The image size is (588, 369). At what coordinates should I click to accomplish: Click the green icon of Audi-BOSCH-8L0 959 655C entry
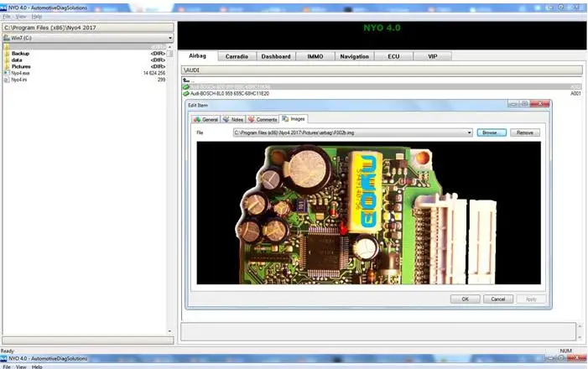click(x=185, y=93)
